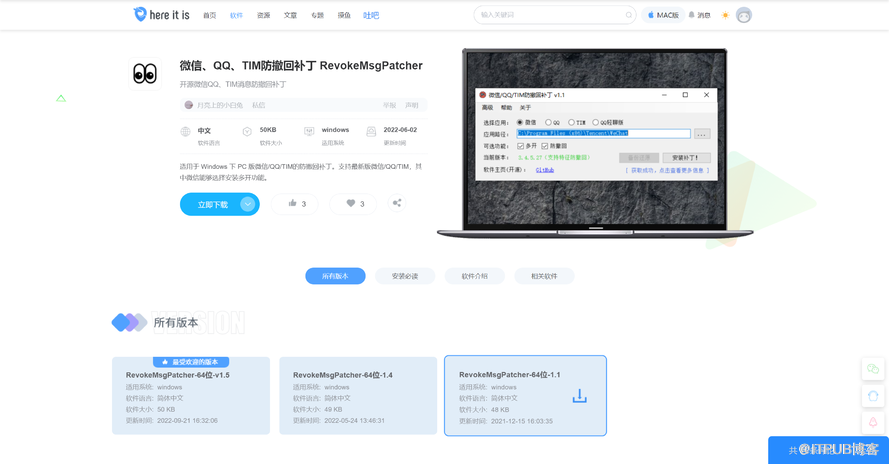Screen dimensions: 889x464
Task: Select the 所有版本 tab
Action: point(335,276)
